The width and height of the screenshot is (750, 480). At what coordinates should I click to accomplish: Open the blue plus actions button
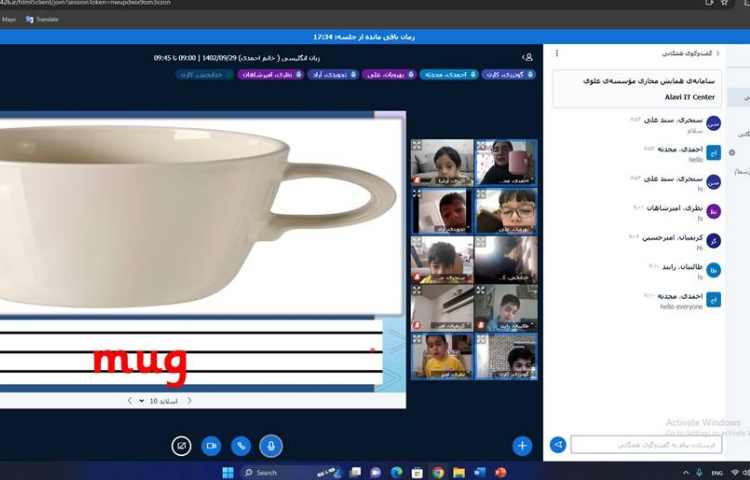coord(522,446)
